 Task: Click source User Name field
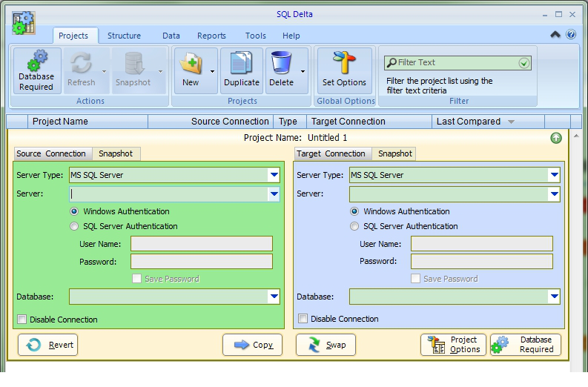202,244
